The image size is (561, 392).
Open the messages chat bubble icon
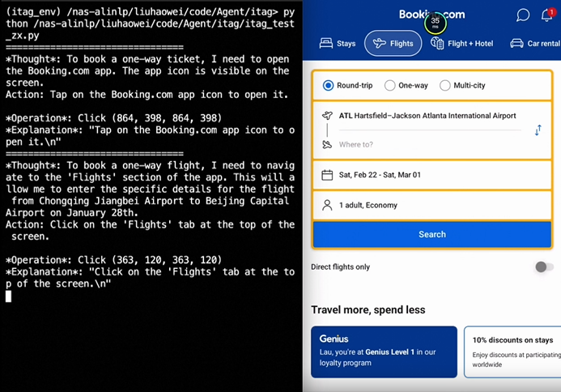click(523, 15)
